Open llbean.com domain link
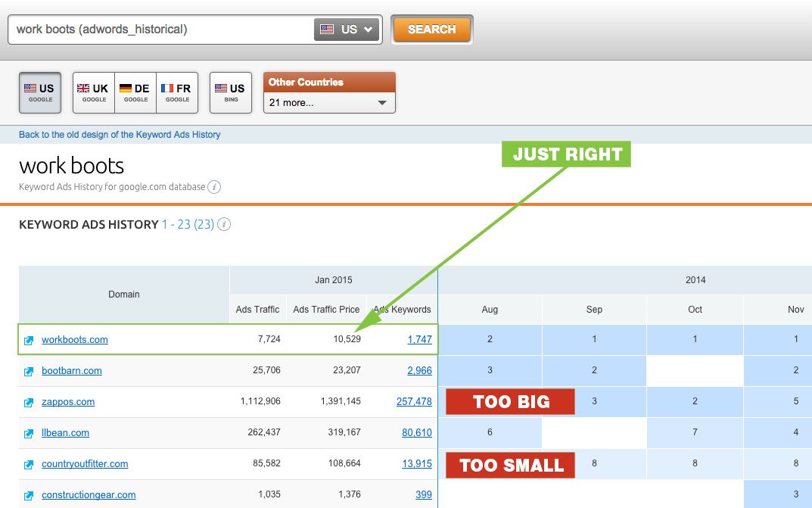Viewport: 812px width, 508px height. [x=65, y=433]
